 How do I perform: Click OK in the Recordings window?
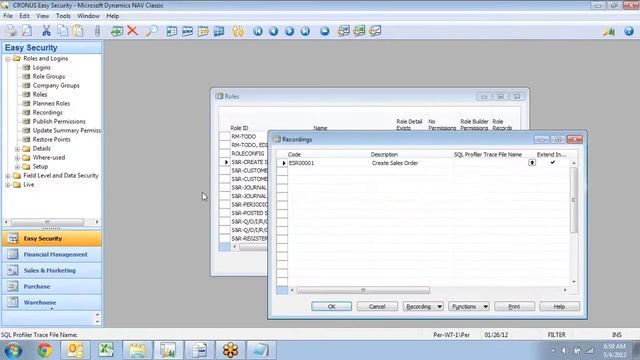pos(331,306)
